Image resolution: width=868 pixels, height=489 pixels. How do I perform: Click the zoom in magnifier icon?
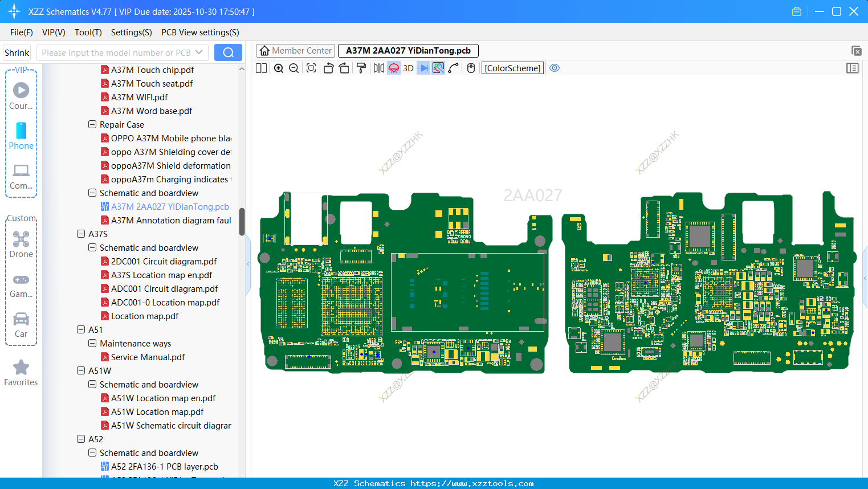pos(279,68)
